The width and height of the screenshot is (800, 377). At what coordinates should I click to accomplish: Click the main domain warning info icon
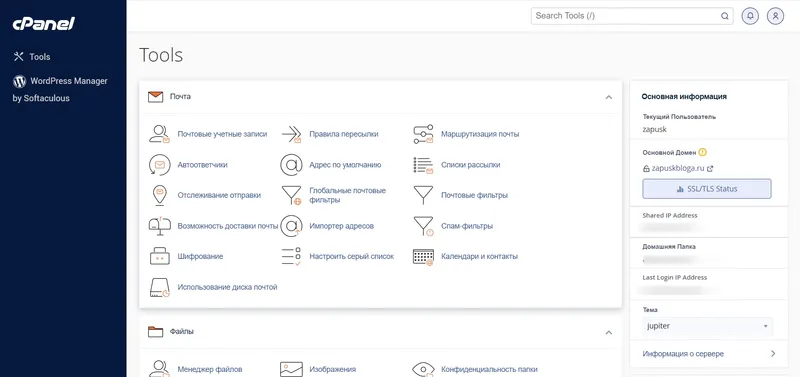coord(703,152)
